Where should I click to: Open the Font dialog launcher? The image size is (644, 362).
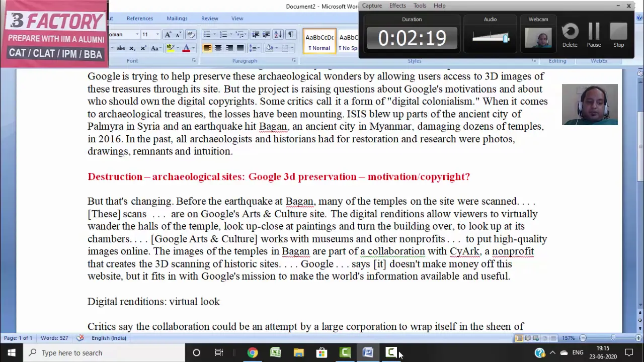coord(194,61)
